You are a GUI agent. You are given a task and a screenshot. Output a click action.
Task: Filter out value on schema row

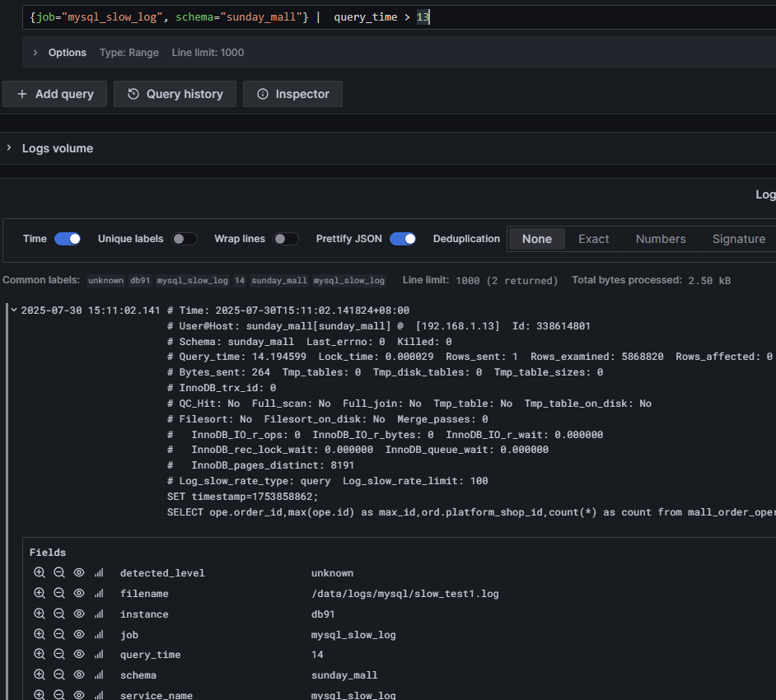point(58,674)
